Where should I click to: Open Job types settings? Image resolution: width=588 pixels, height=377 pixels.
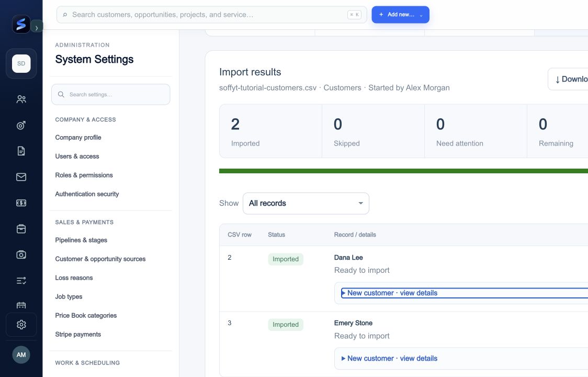coord(69,296)
